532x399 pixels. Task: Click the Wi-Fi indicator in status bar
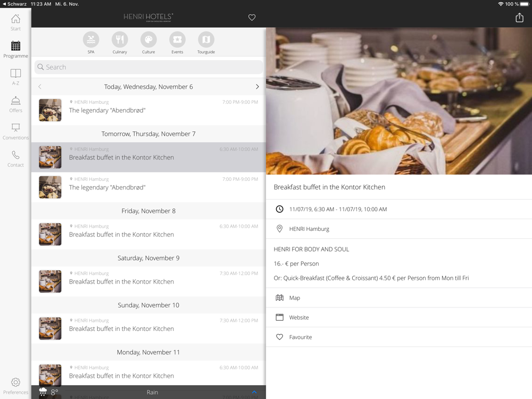click(x=501, y=4)
